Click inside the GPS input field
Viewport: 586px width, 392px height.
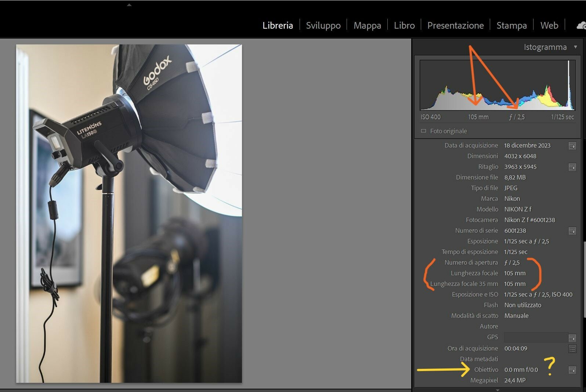[x=535, y=337]
